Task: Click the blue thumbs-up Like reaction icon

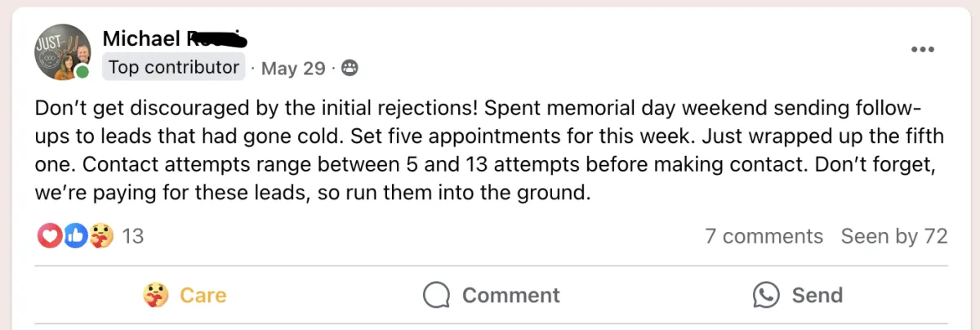Action: pyautogui.click(x=75, y=237)
